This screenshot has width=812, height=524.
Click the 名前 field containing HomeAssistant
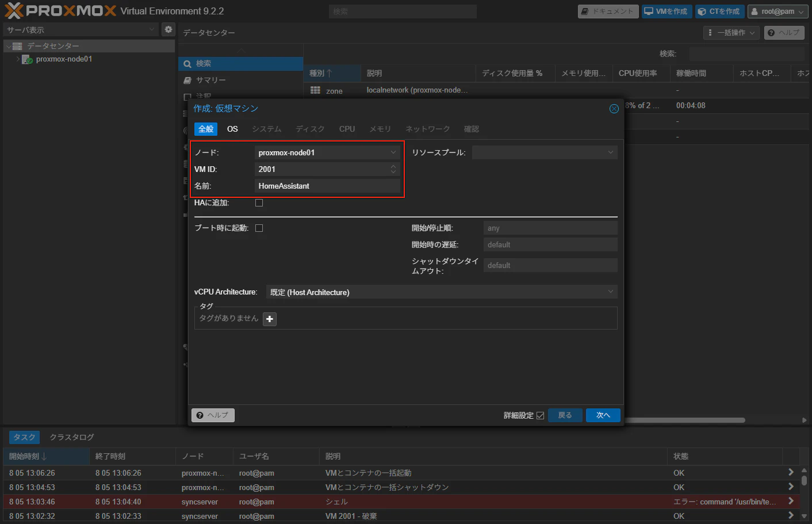point(327,186)
